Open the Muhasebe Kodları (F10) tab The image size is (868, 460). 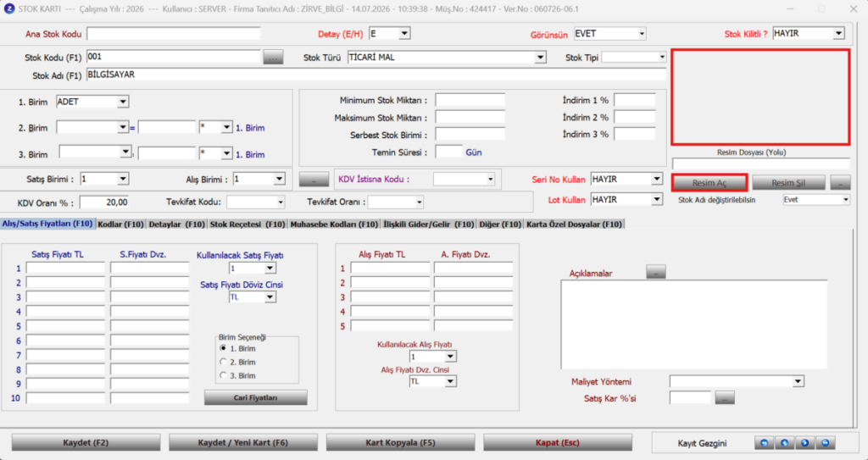tap(334, 224)
